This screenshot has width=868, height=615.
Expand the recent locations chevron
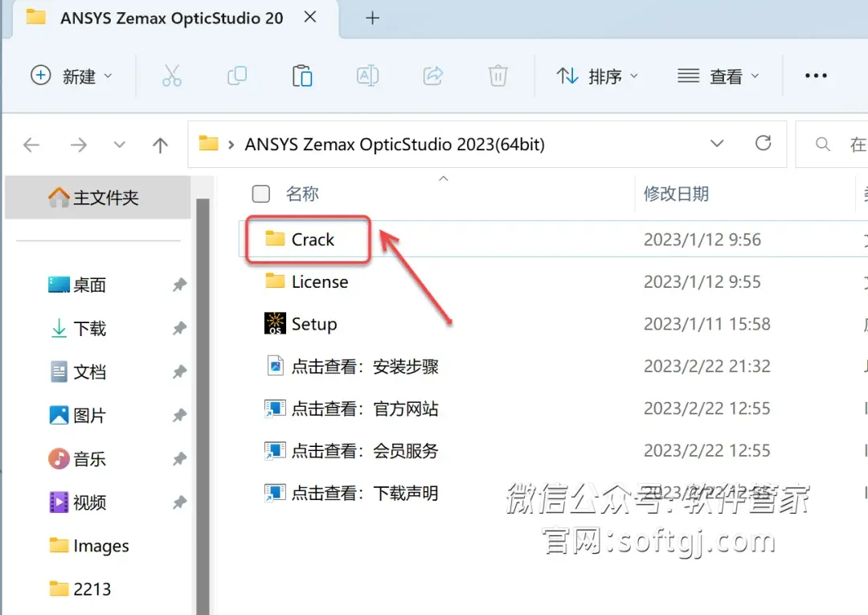(120, 145)
